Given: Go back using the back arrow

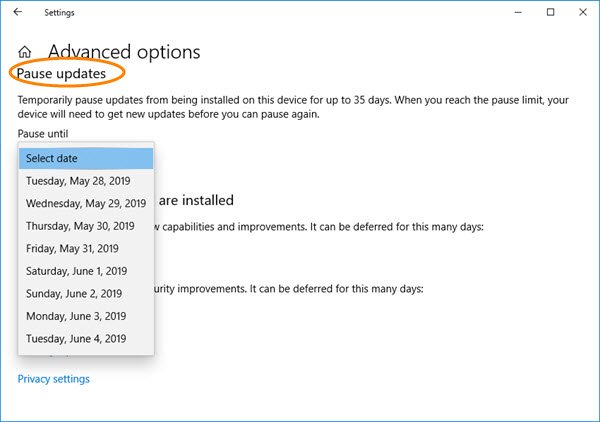Looking at the screenshot, I should (18, 12).
